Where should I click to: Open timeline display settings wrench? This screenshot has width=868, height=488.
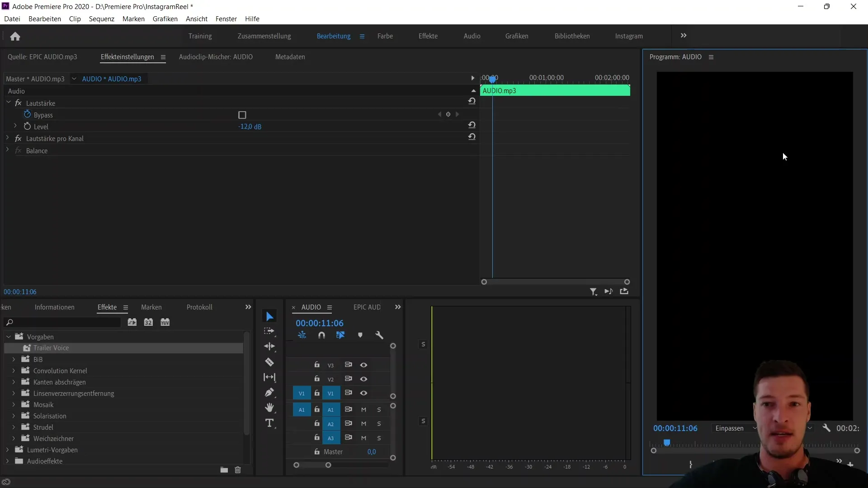click(379, 335)
